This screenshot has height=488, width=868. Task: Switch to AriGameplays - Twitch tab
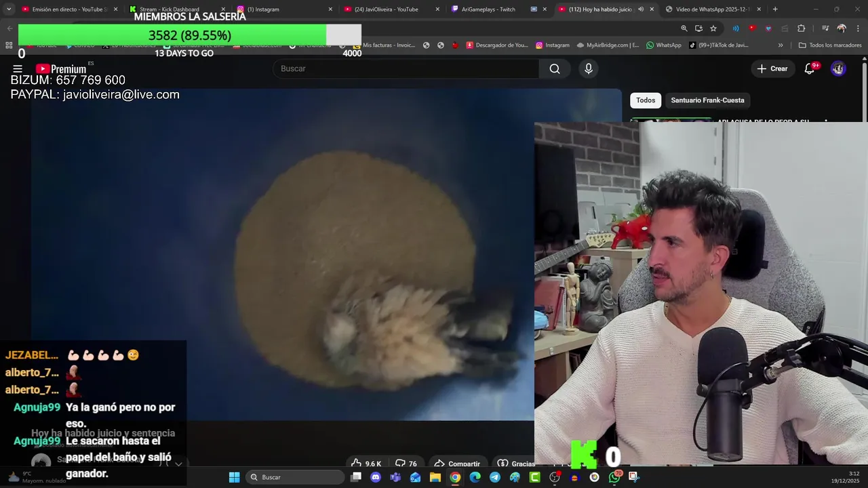point(488,9)
